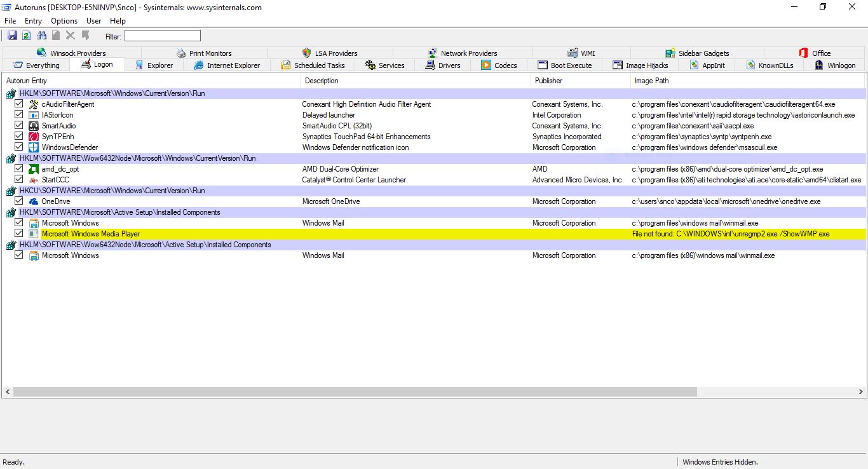Screen dimensions: 868x469
Task: Uncheck the cAudioFilterAgent autorun entry
Action: tap(19, 104)
